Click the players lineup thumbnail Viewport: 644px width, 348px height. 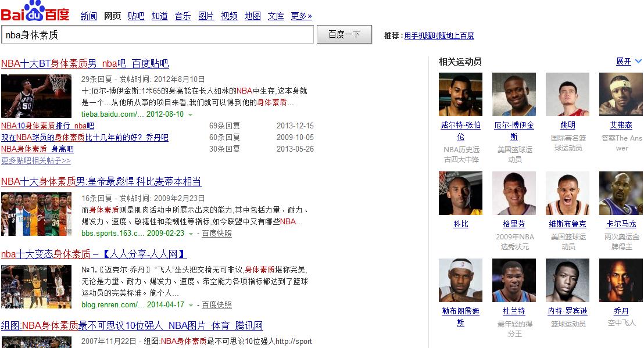coord(36,214)
